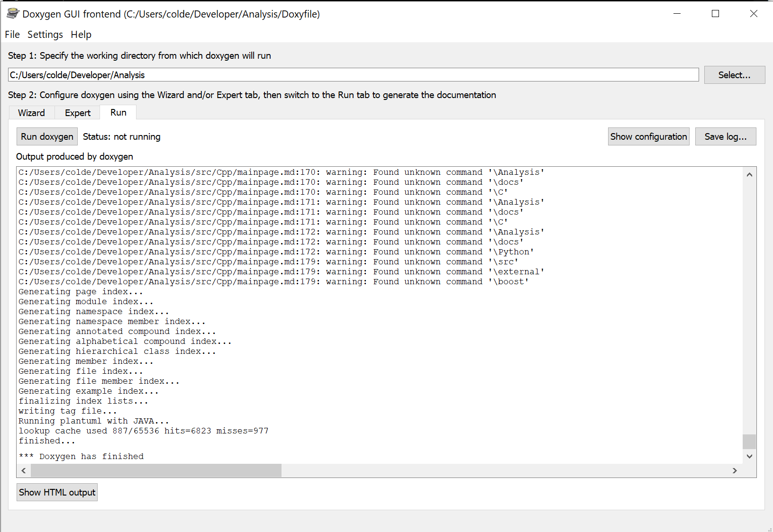Viewport: 773px width, 532px height.
Task: Click the horizontal scrollbar thumb in output
Action: [156, 470]
